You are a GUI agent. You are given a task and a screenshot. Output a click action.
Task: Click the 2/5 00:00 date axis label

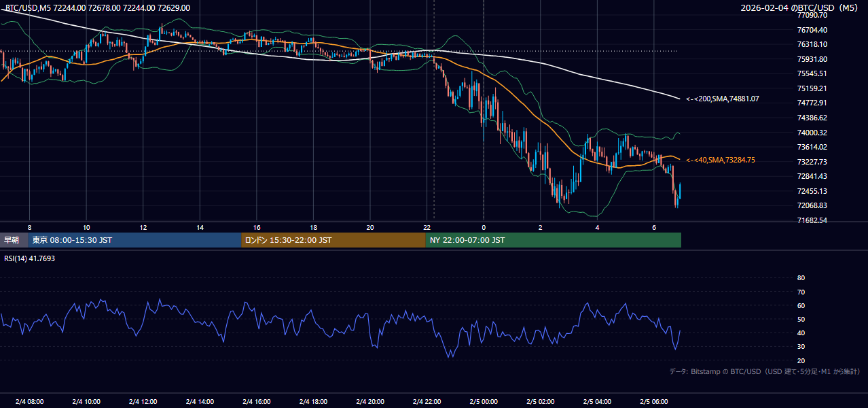484,401
